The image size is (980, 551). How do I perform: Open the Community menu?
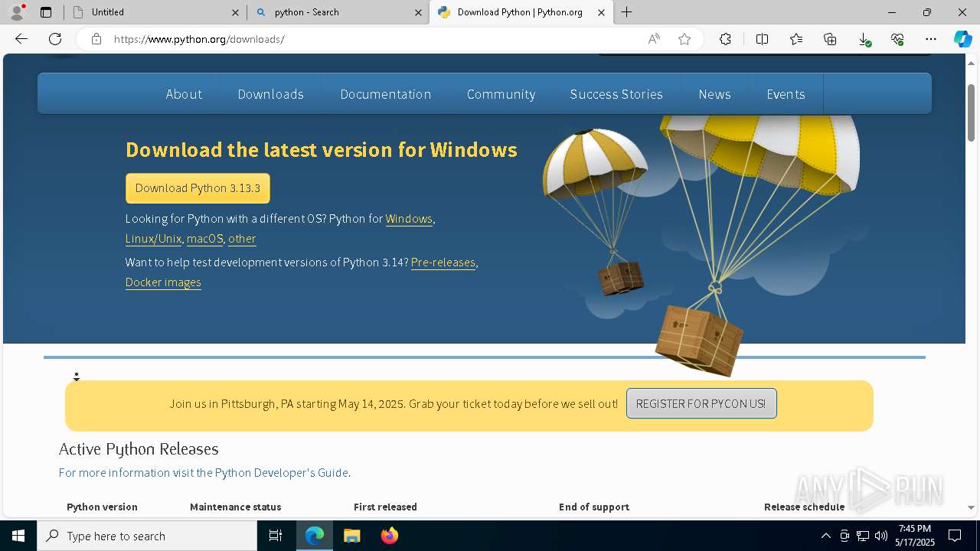click(x=501, y=94)
